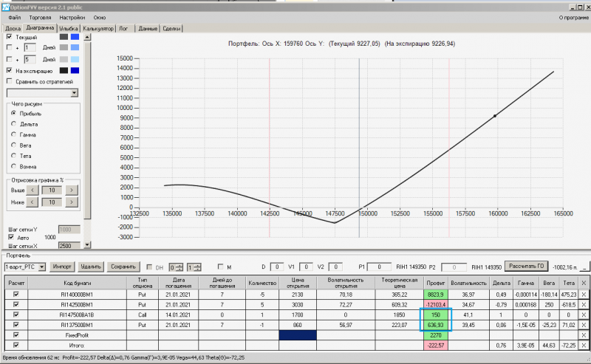Delete the RI140000BM1 row with X
Image resolution: width=591 pixels, height=364 pixels.
584,295
